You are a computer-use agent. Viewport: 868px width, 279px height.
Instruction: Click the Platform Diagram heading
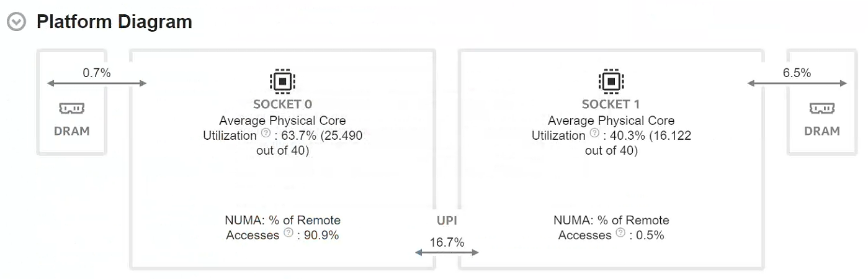(114, 22)
